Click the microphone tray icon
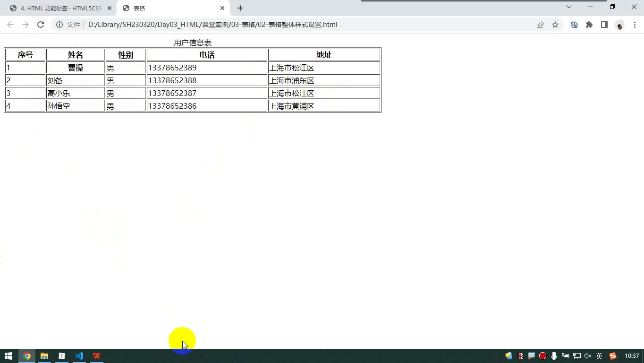This screenshot has width=644, height=363. click(x=554, y=356)
